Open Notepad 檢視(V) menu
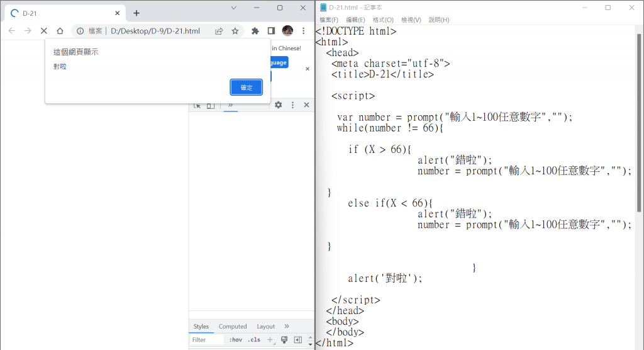 click(411, 20)
